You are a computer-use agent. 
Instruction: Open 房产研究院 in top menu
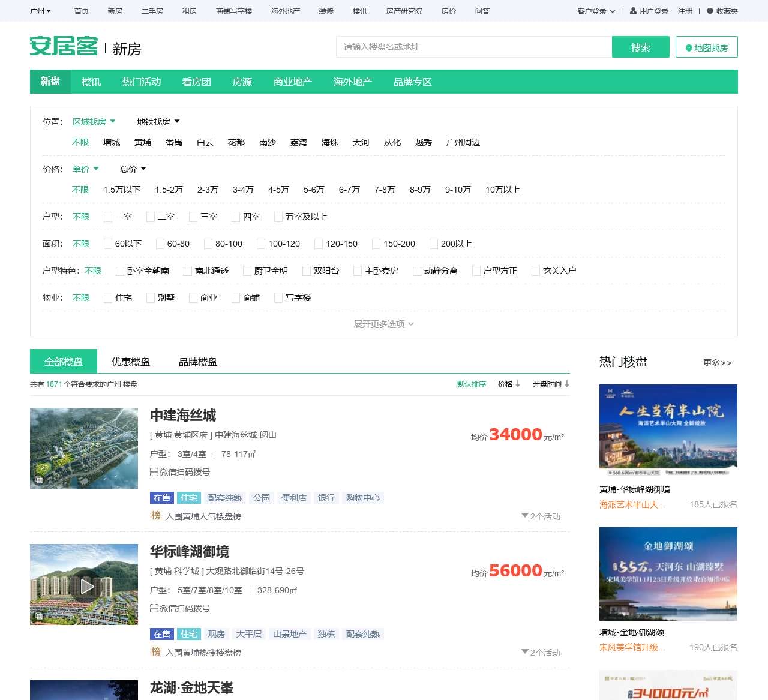pyautogui.click(x=404, y=11)
